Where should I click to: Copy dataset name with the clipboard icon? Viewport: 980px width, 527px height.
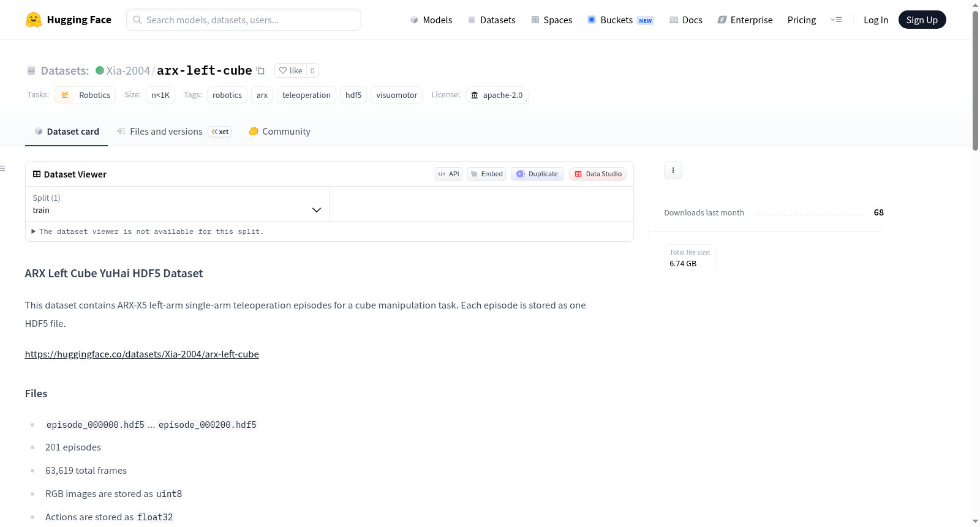pyautogui.click(x=260, y=70)
